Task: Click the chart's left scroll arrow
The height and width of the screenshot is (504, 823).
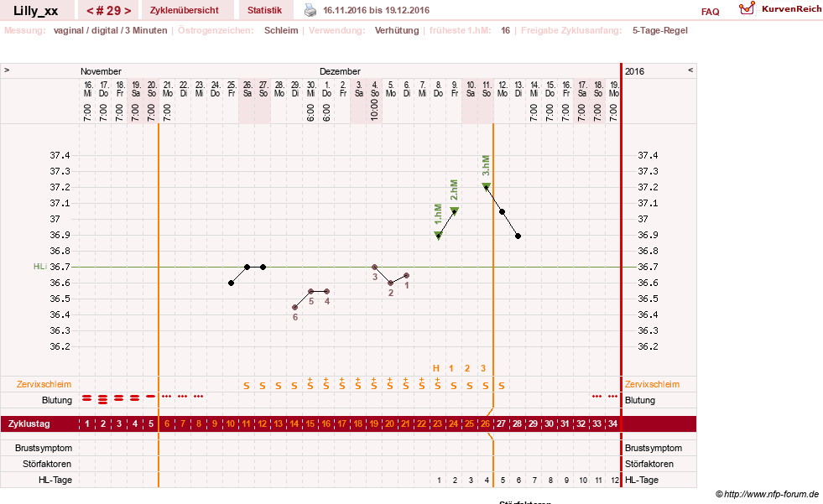Action: click(x=7, y=70)
